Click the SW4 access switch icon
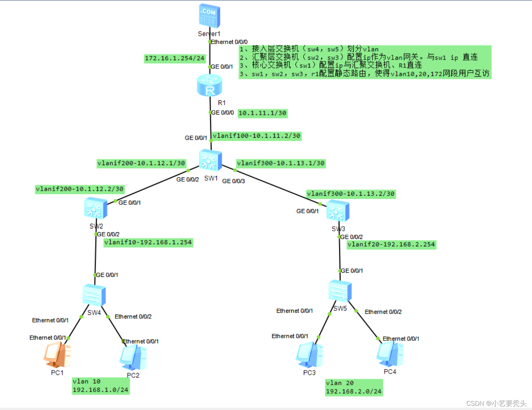 [x=94, y=295]
